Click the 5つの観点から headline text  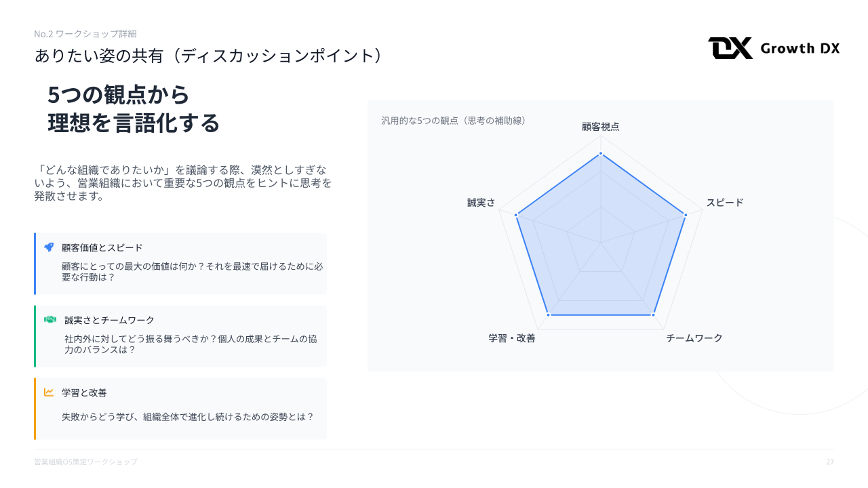tap(119, 95)
